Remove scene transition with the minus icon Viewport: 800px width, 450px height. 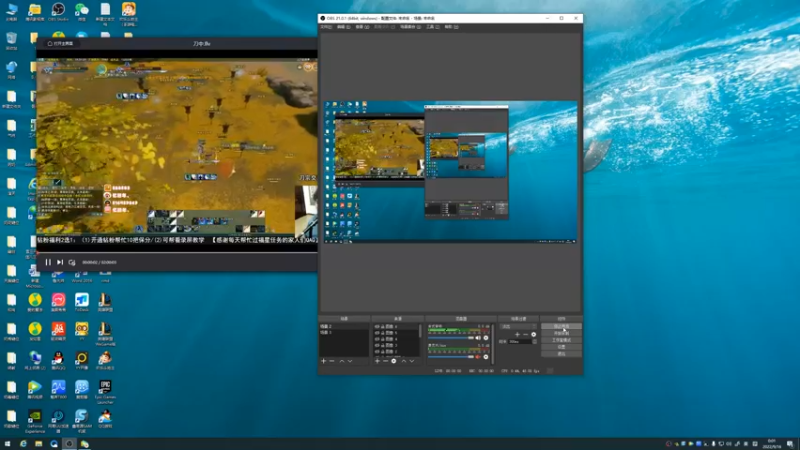(x=526, y=335)
